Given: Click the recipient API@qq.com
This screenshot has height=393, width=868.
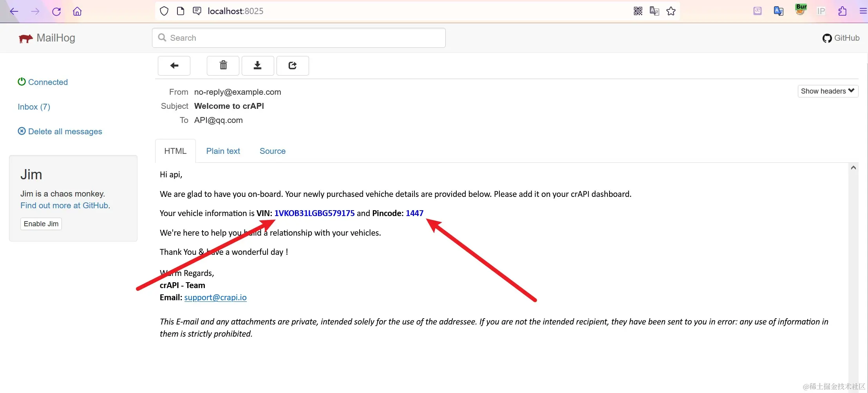Looking at the screenshot, I should coord(219,120).
